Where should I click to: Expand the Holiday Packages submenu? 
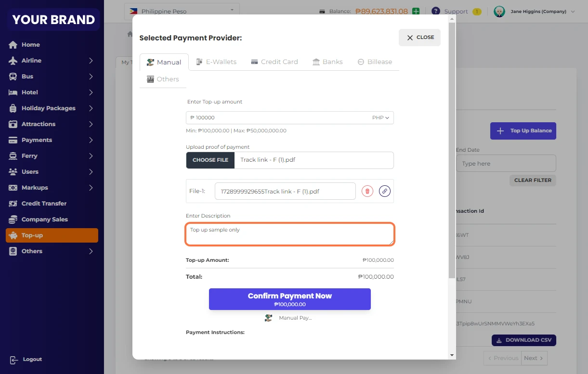[x=91, y=108]
